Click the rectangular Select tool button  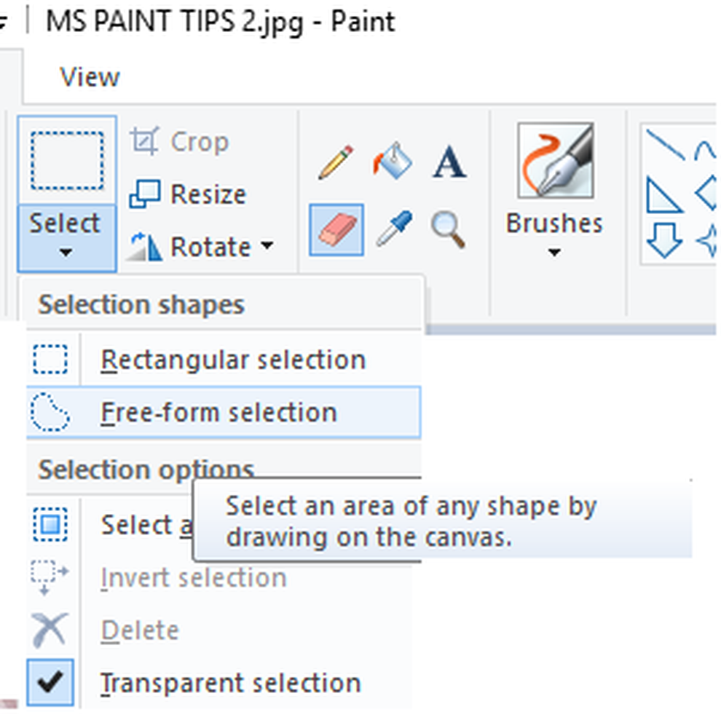pyautogui.click(x=67, y=160)
